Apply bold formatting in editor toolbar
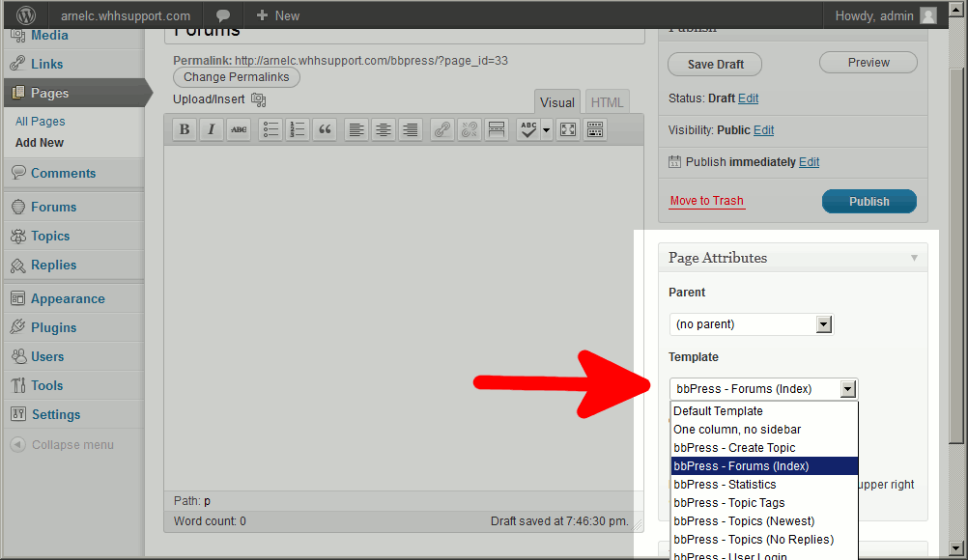The height and width of the screenshot is (560, 968). click(x=185, y=130)
